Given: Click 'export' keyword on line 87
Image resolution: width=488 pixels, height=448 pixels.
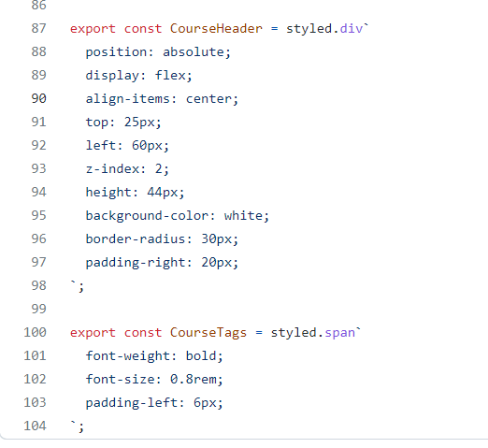Looking at the screenshot, I should (x=93, y=29).
